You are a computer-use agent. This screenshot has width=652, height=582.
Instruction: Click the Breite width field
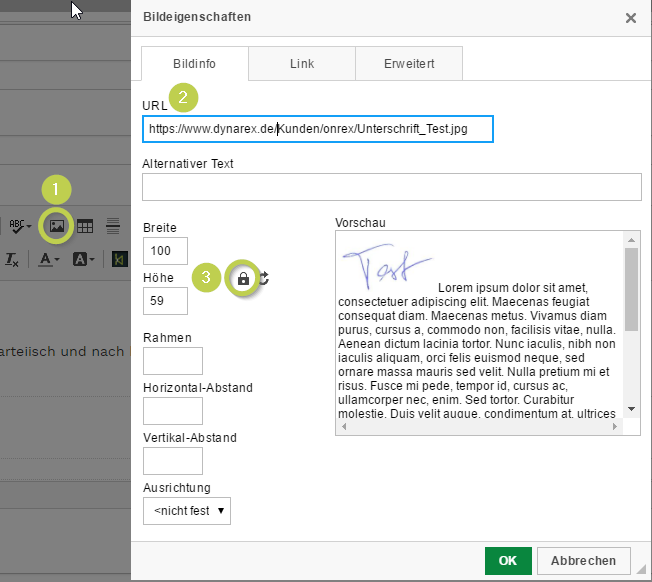click(165, 250)
